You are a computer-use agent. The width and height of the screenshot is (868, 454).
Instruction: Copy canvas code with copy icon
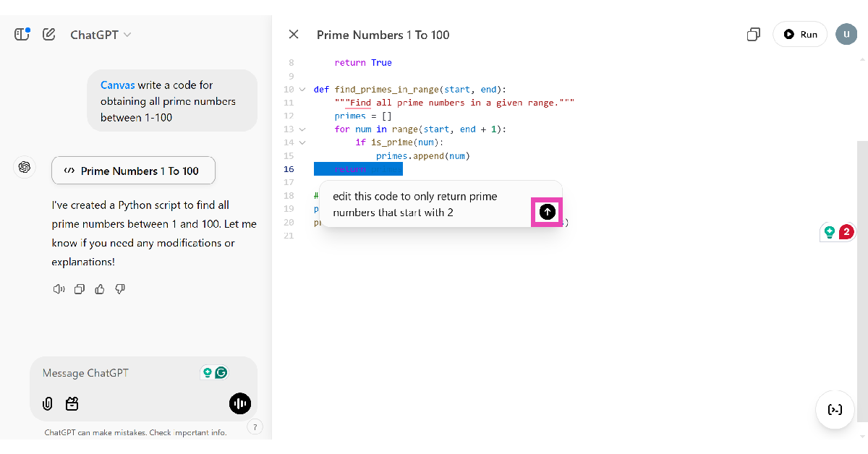tap(753, 35)
